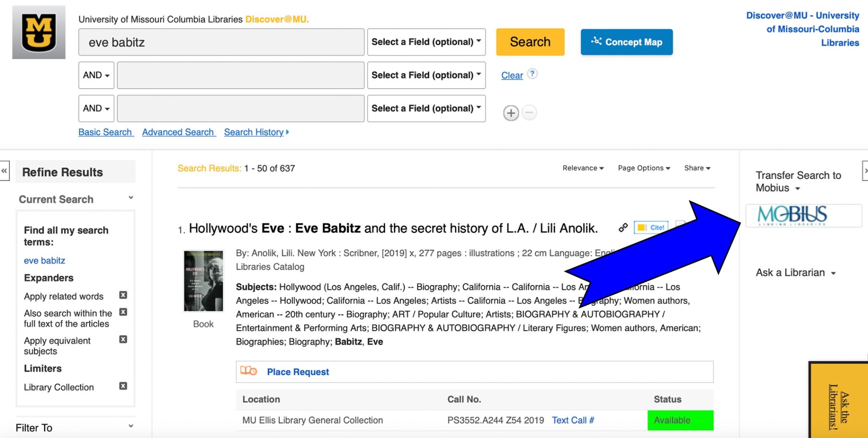Open the Page Options menu
This screenshot has width=868, height=438.
[x=644, y=168]
